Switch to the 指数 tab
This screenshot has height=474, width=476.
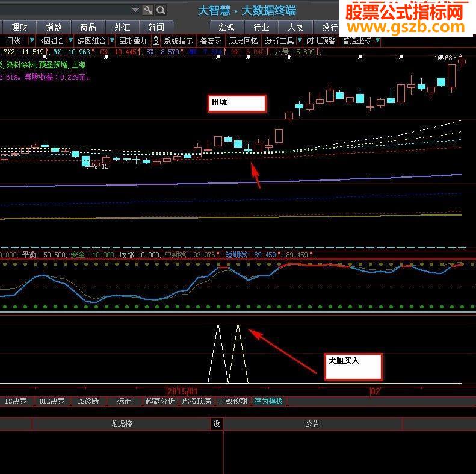pos(54,27)
